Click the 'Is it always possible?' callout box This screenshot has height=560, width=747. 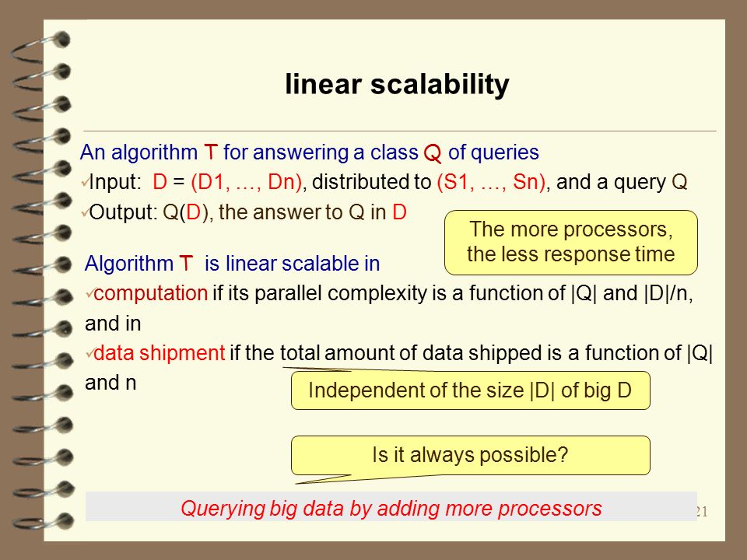click(470, 455)
